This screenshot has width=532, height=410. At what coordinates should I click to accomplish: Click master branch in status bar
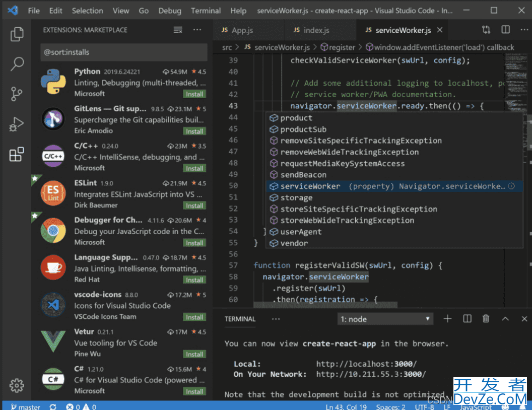point(26,406)
